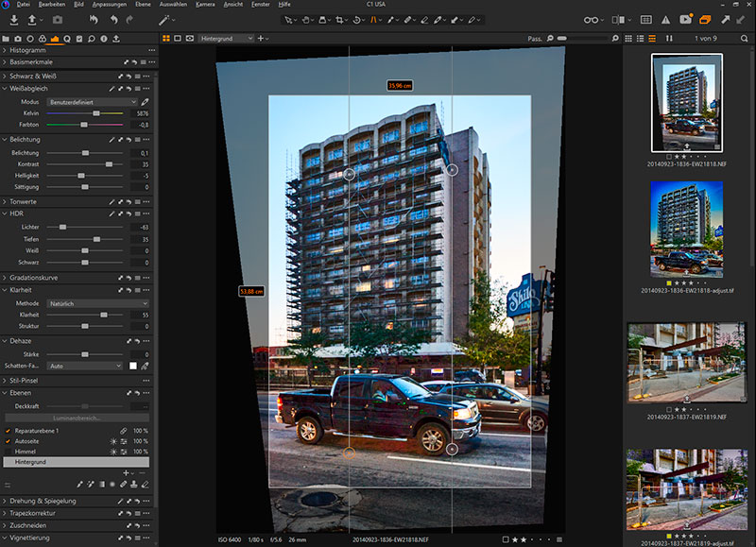Screen dimensions: 756x547
Task: Select the rotate straighten tool
Action: click(357, 20)
